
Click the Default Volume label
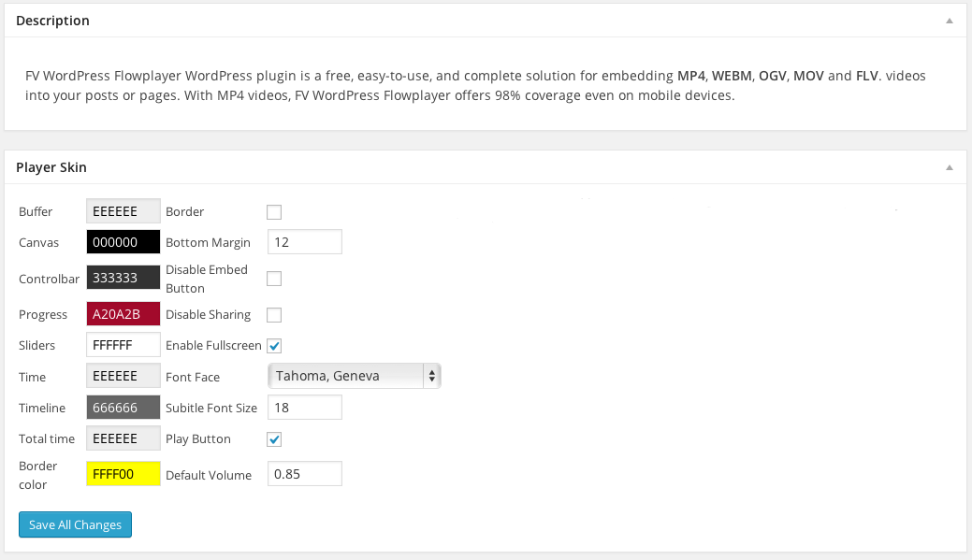[209, 475]
